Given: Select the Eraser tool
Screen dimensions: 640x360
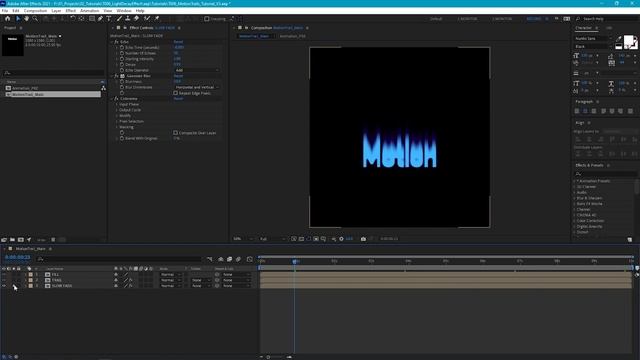Looking at the screenshot, I should coord(136,19).
